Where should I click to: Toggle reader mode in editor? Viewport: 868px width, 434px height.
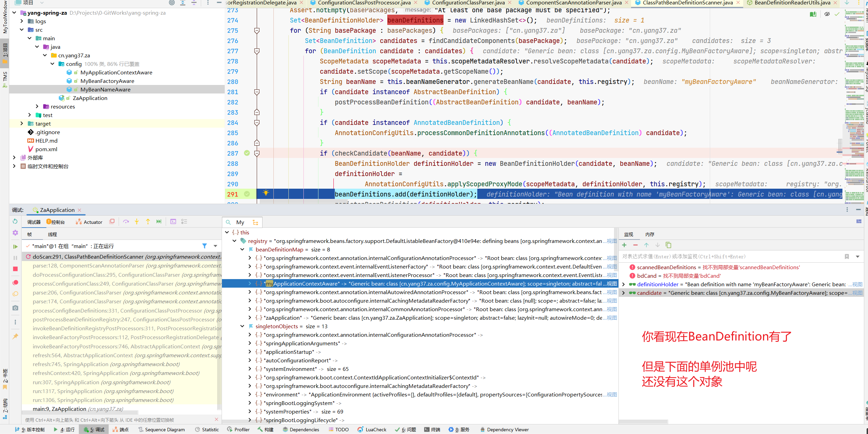[x=813, y=14]
